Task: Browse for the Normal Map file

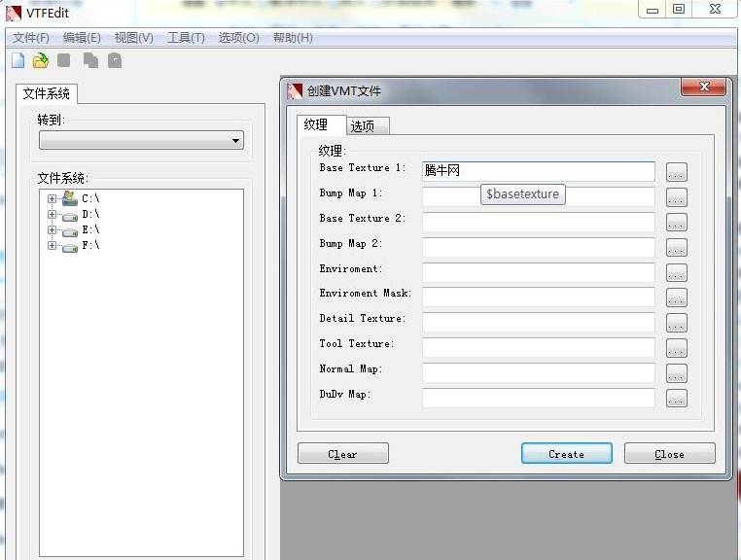Action: 676,373
